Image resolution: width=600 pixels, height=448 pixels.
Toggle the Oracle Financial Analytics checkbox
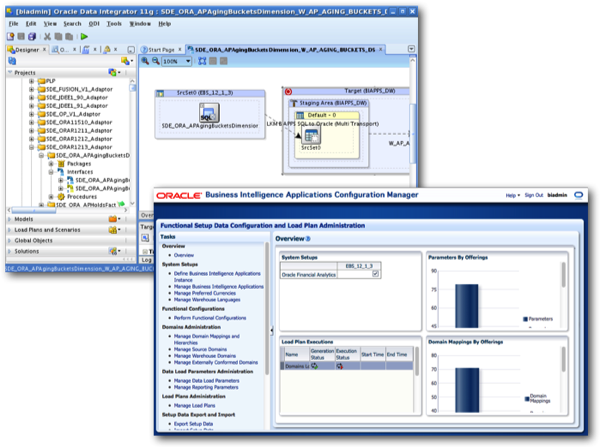point(375,274)
